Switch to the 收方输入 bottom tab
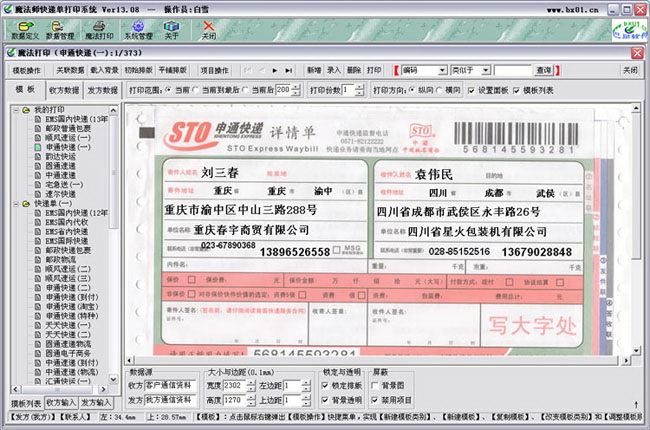 [61, 403]
